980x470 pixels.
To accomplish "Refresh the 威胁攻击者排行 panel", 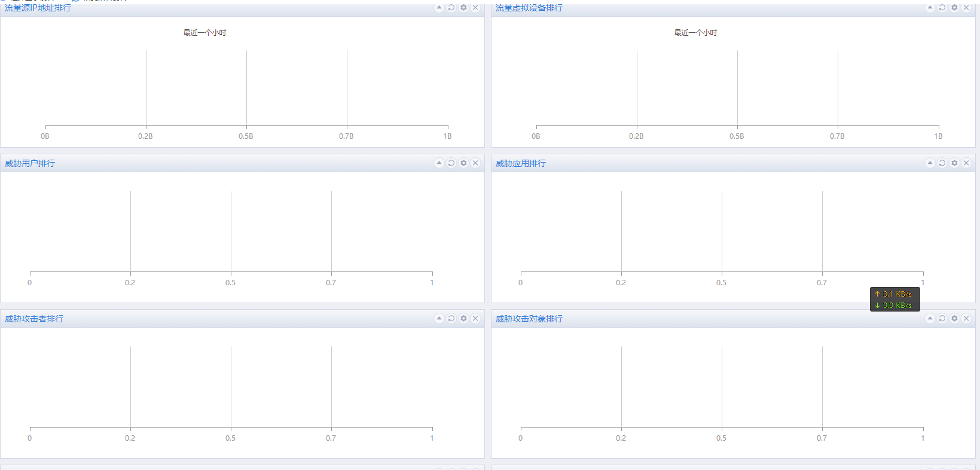I will coord(451,318).
